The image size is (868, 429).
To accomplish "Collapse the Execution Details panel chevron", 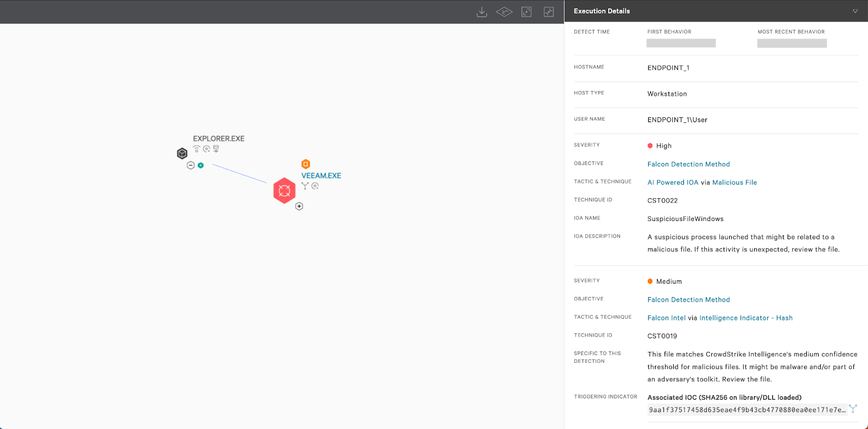I will pyautogui.click(x=855, y=11).
